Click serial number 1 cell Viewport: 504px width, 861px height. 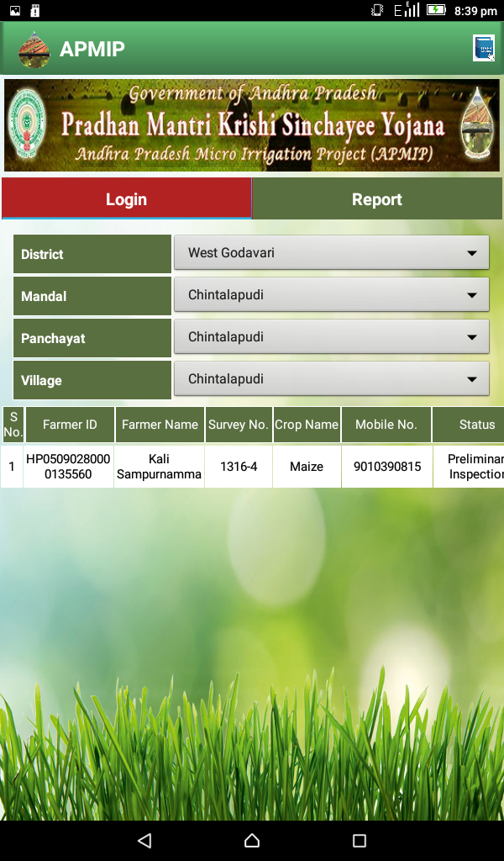tap(12, 466)
